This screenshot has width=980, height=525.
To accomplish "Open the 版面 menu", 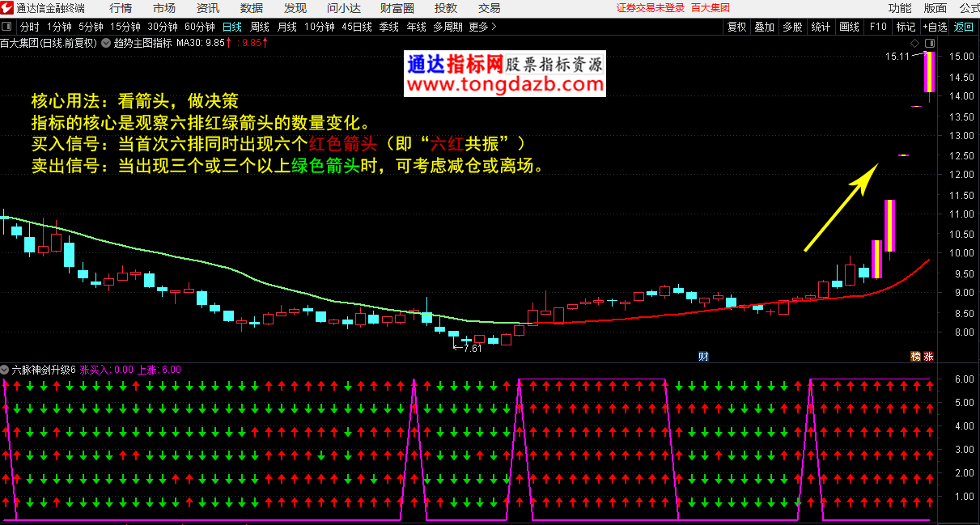I will pos(935,8).
